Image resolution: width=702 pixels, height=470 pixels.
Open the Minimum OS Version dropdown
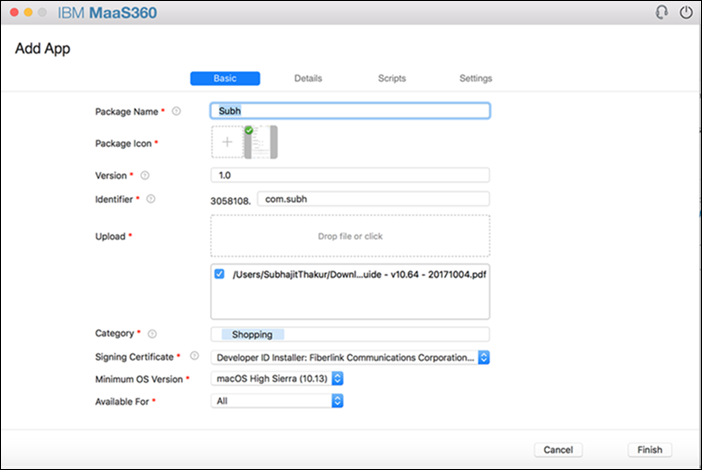(x=277, y=379)
